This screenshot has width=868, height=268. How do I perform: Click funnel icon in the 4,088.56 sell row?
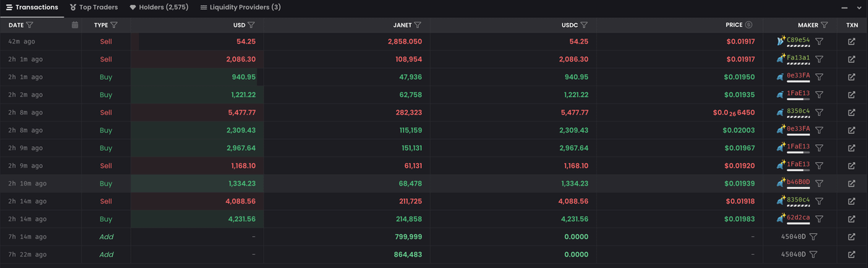[x=820, y=201]
